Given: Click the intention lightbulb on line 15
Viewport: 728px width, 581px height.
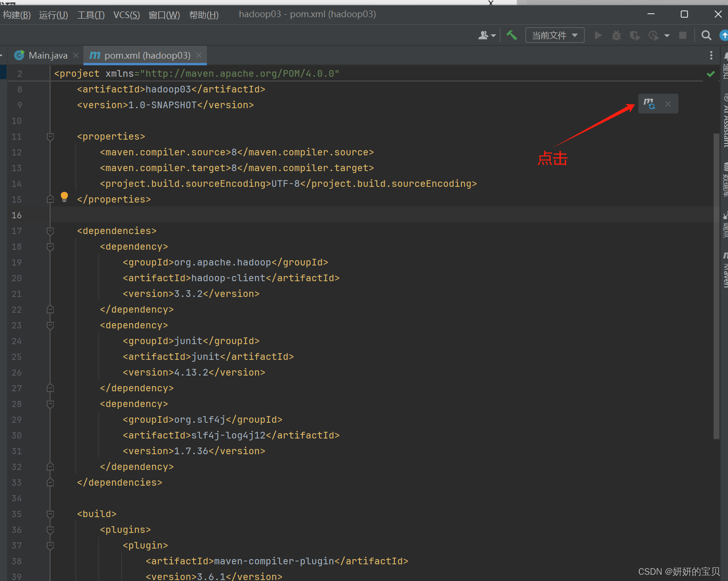Looking at the screenshot, I should (x=64, y=197).
